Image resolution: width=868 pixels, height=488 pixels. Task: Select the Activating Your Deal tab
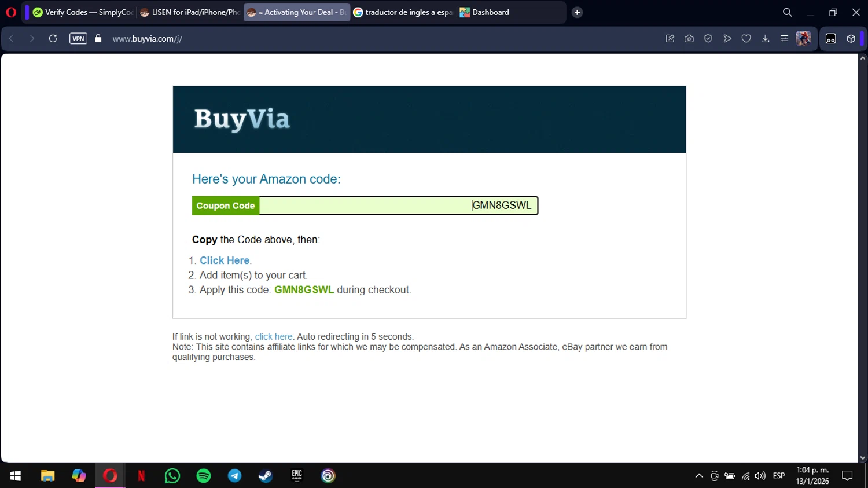pos(297,12)
